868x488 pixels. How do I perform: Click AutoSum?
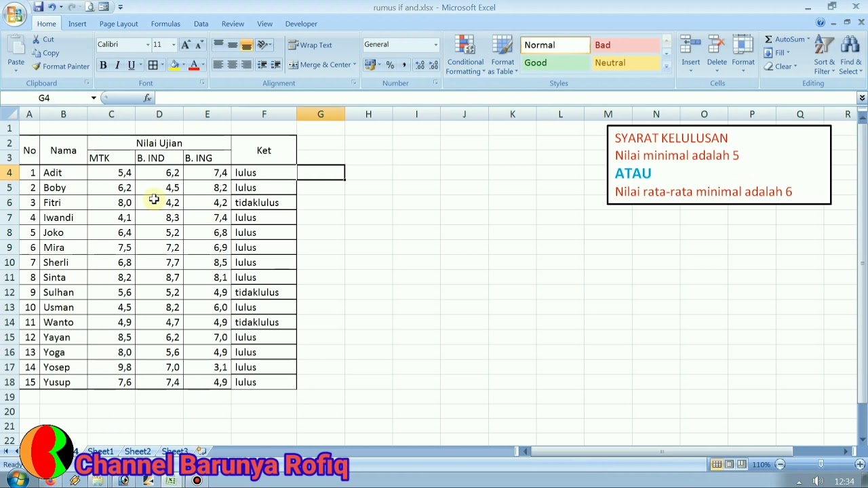(x=787, y=39)
